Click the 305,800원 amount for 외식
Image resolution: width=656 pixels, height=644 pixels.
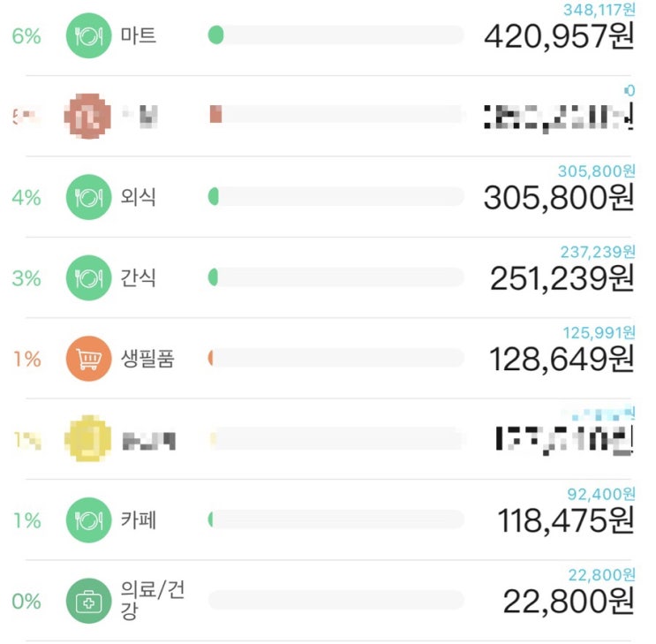(x=559, y=198)
